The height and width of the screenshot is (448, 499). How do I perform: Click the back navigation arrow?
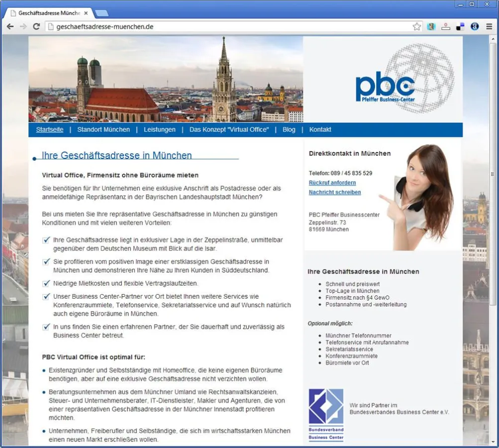tap(10, 26)
